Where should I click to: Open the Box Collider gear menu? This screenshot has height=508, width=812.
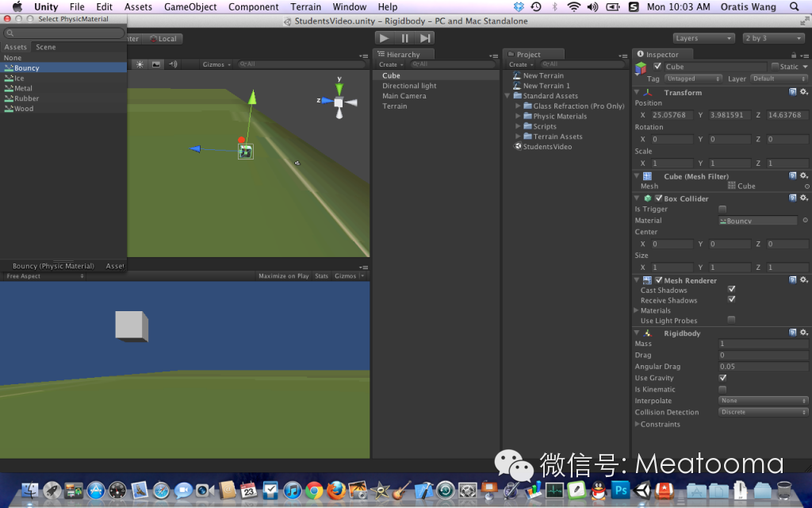coord(804,198)
